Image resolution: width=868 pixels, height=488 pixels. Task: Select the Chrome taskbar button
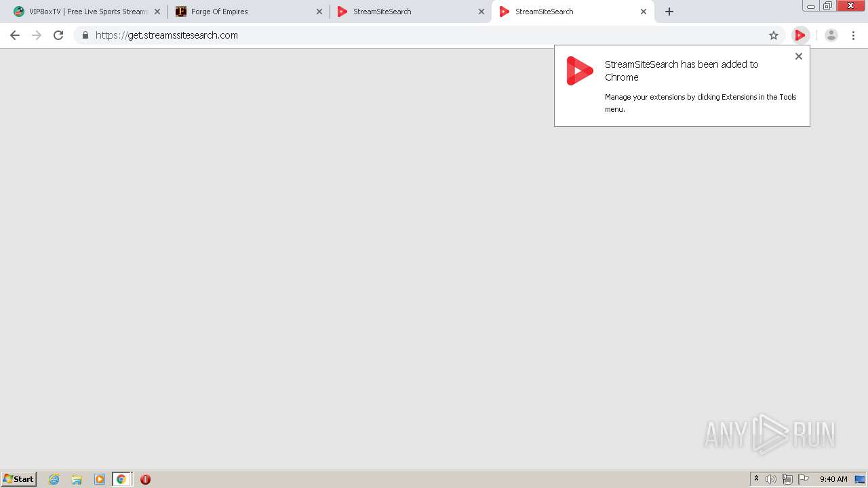coord(121,479)
